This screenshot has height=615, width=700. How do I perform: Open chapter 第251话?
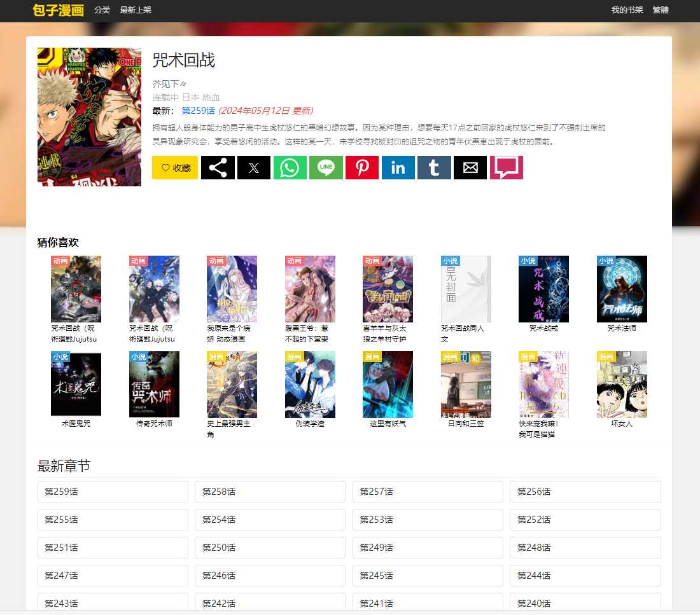(x=113, y=547)
